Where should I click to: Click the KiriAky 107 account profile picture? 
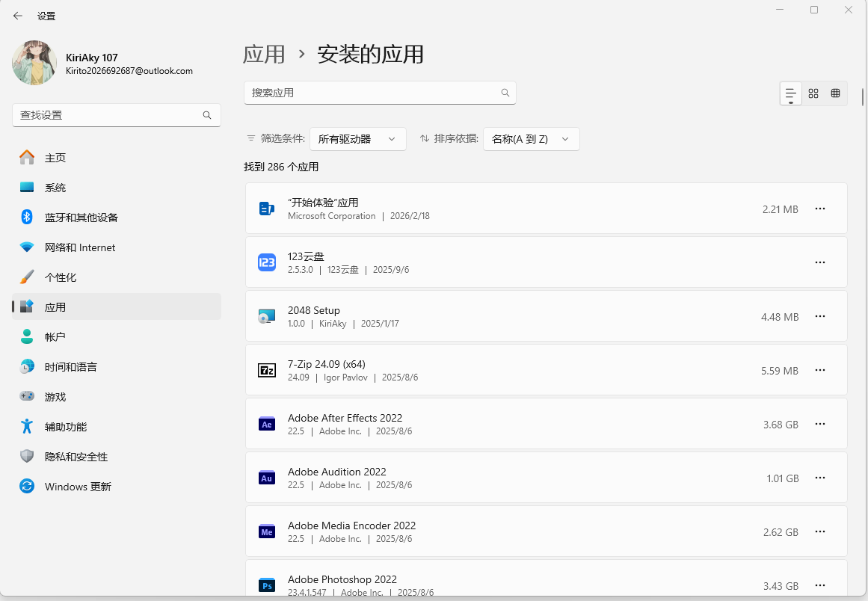34,63
